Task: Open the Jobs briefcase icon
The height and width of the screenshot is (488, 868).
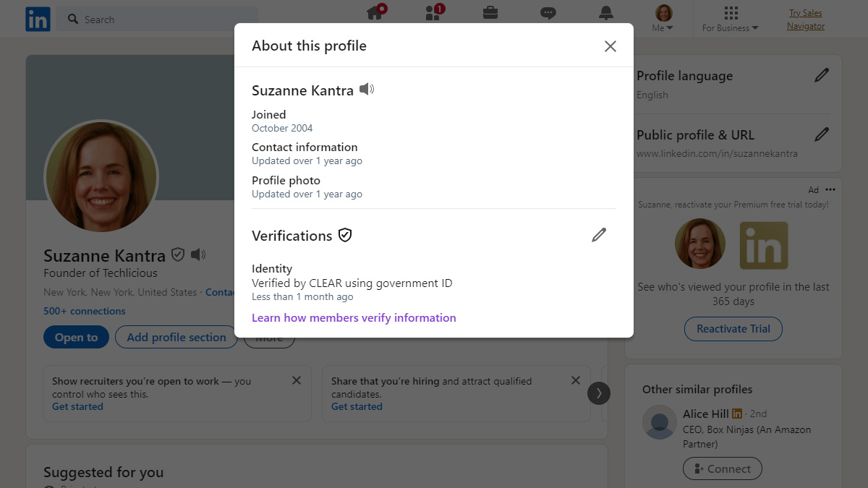Action: point(490,12)
